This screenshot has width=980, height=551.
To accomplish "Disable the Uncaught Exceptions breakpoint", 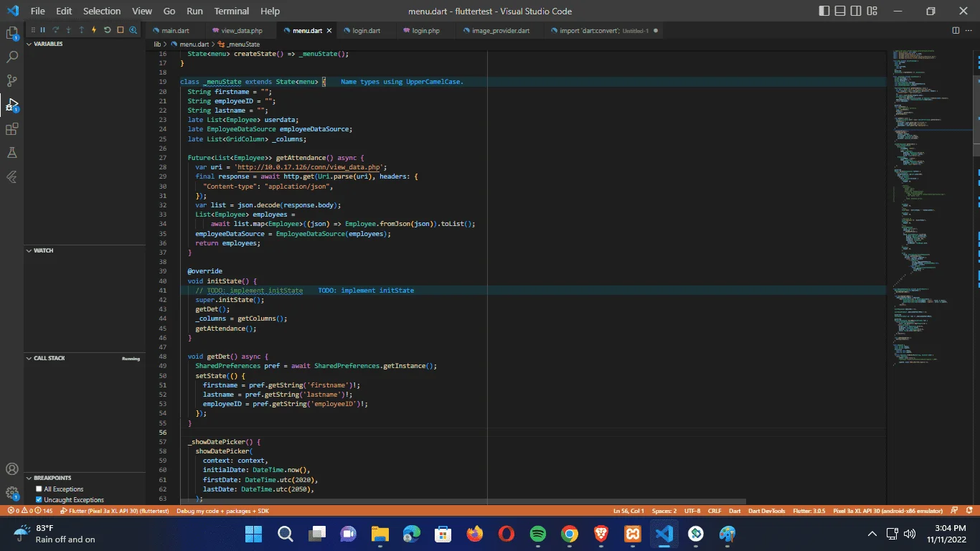I will [39, 499].
